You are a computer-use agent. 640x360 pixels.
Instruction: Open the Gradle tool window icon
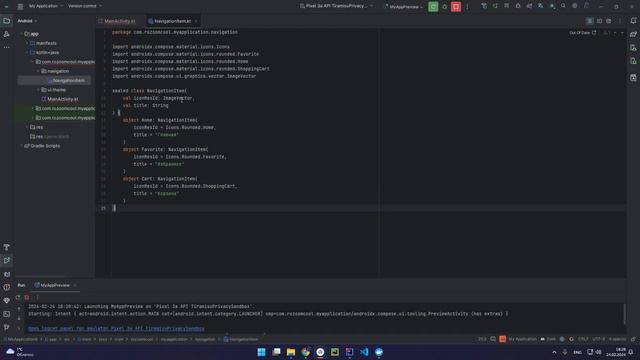coord(633,34)
